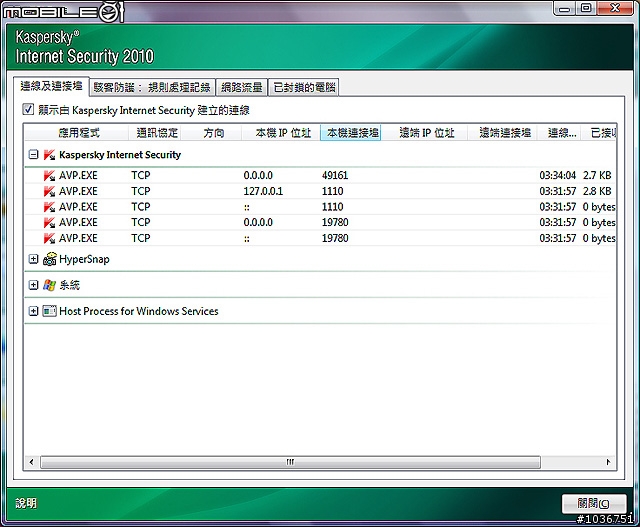Image resolution: width=640 pixels, height=527 pixels.
Task: Click the scrollbar right arrow
Action: tap(608, 462)
